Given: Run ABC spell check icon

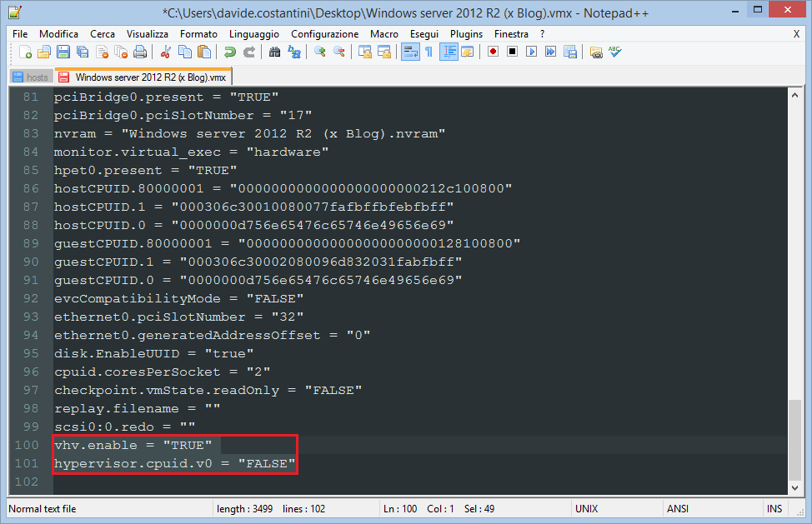Looking at the screenshot, I should click(615, 52).
